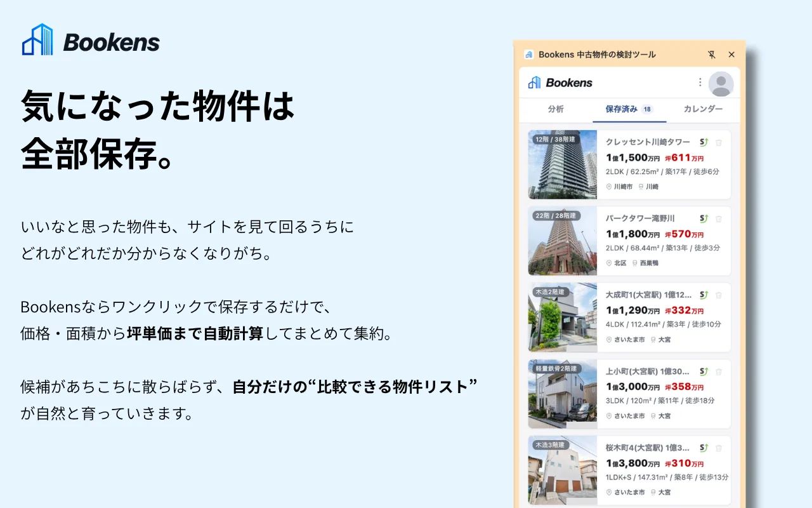Click the Bookens logo inside the panel header
Screen dimensions: 812x508
pyautogui.click(x=560, y=83)
